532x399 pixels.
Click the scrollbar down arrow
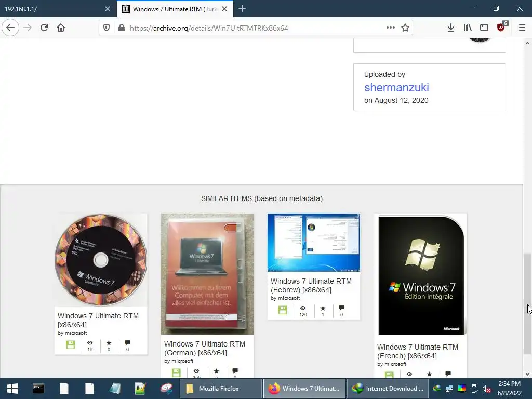pos(527,374)
